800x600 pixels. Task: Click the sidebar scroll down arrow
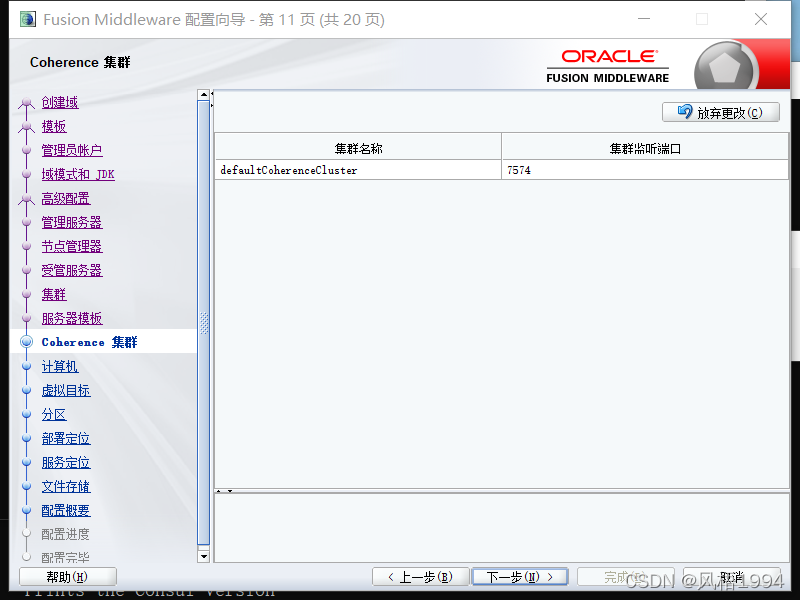pyautogui.click(x=204, y=556)
